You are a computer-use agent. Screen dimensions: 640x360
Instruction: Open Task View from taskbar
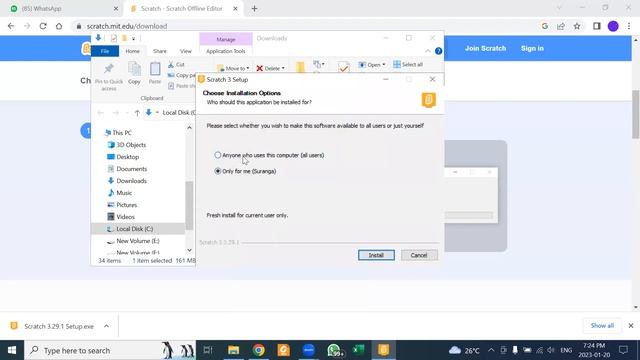click(x=208, y=350)
